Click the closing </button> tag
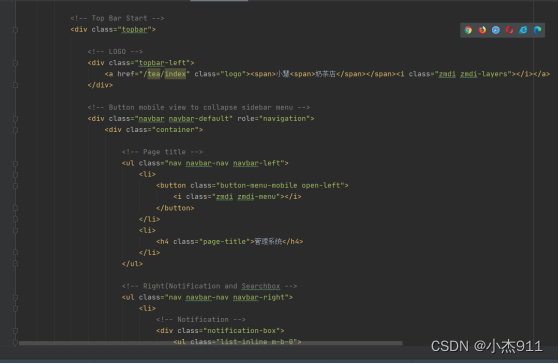Image resolution: width=559 pixels, height=364 pixels. (x=175, y=208)
